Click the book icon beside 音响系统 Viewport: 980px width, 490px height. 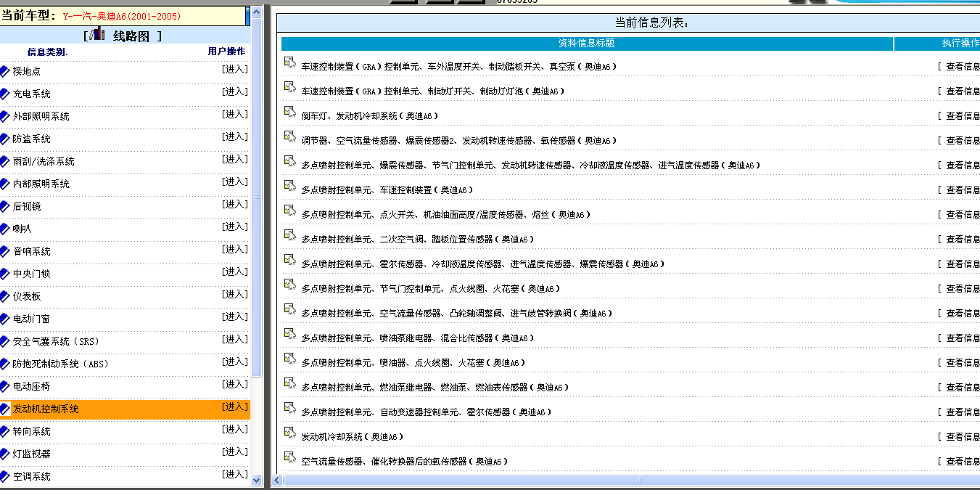[x=5, y=251]
